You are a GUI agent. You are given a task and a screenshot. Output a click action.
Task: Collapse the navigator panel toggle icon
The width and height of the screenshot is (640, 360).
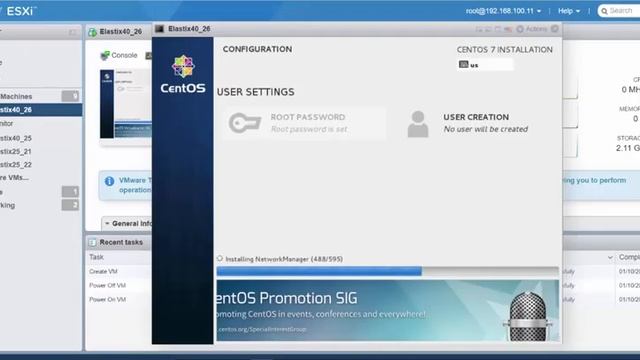73,32
